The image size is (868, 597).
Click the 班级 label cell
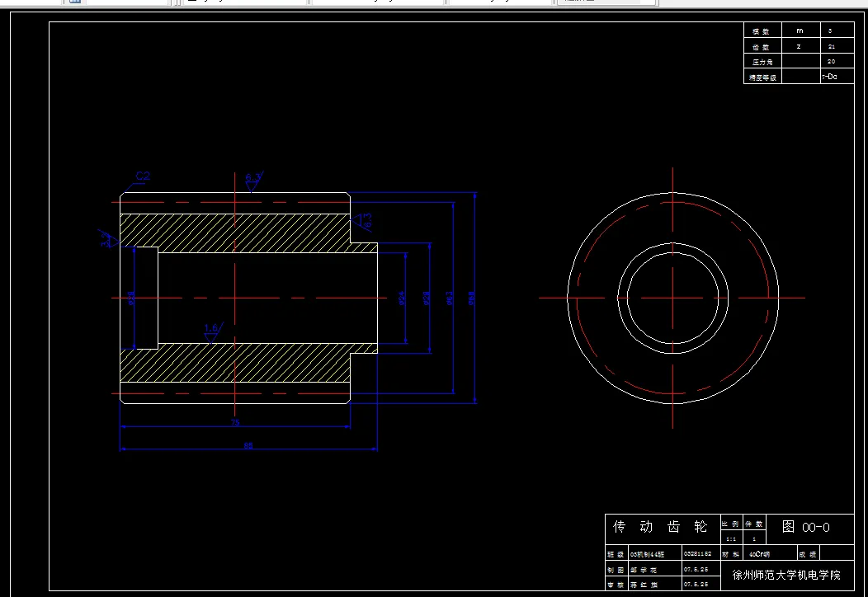pyautogui.click(x=616, y=554)
